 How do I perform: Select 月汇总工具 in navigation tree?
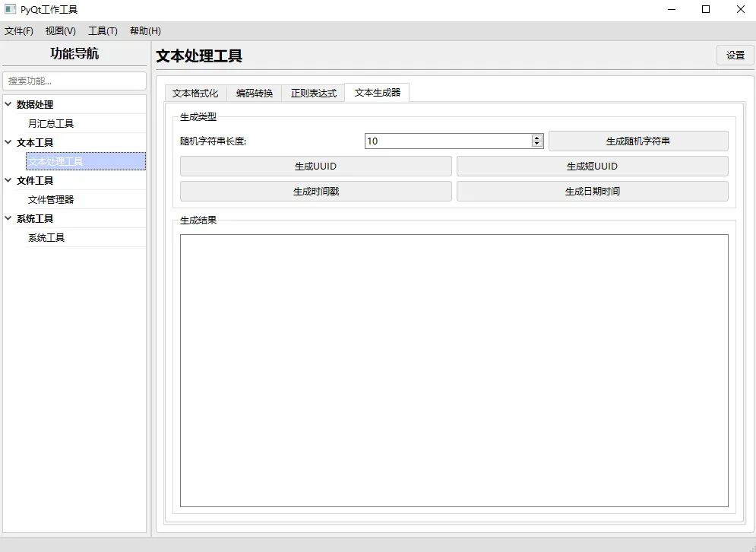[51, 123]
